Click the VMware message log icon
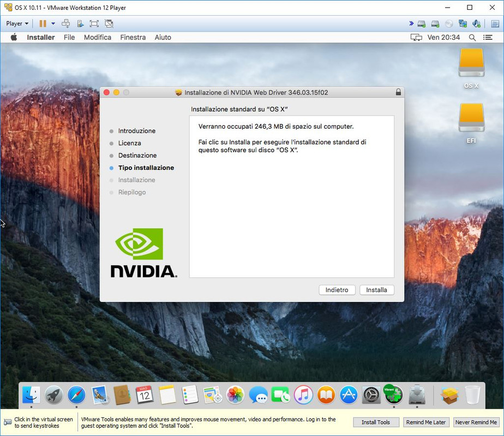Viewport: 504px width, 436px height. (x=495, y=24)
